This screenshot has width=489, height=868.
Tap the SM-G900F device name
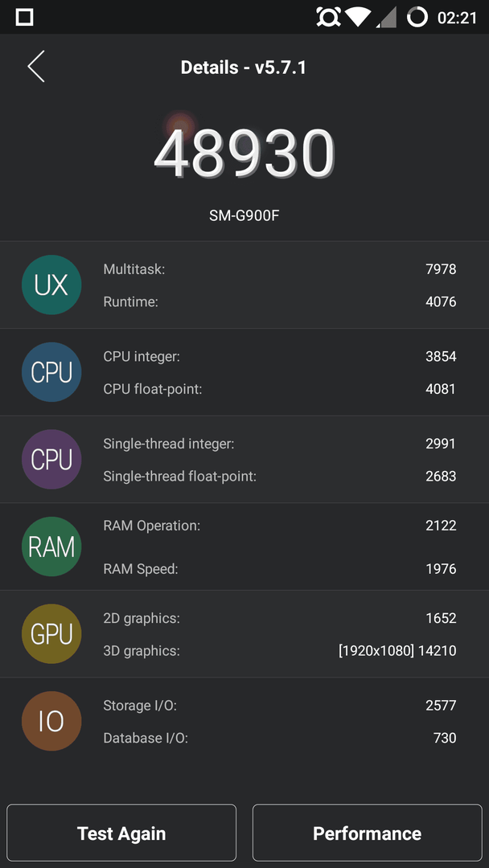[244, 215]
